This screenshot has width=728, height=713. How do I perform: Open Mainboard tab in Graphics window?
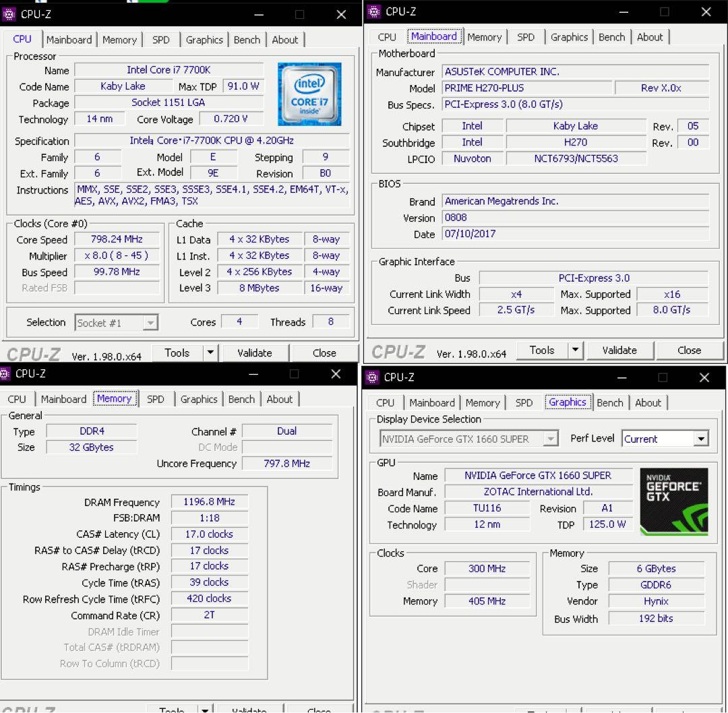point(432,403)
